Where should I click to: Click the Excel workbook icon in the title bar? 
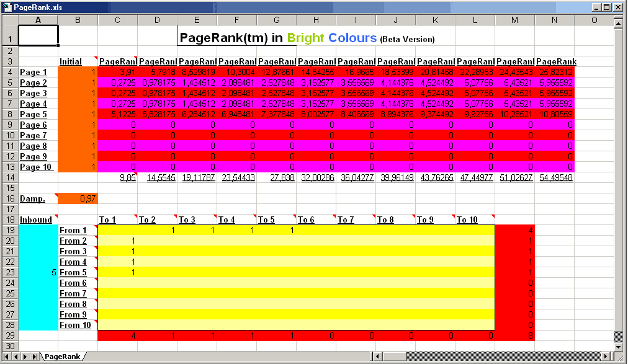tap(7, 7)
